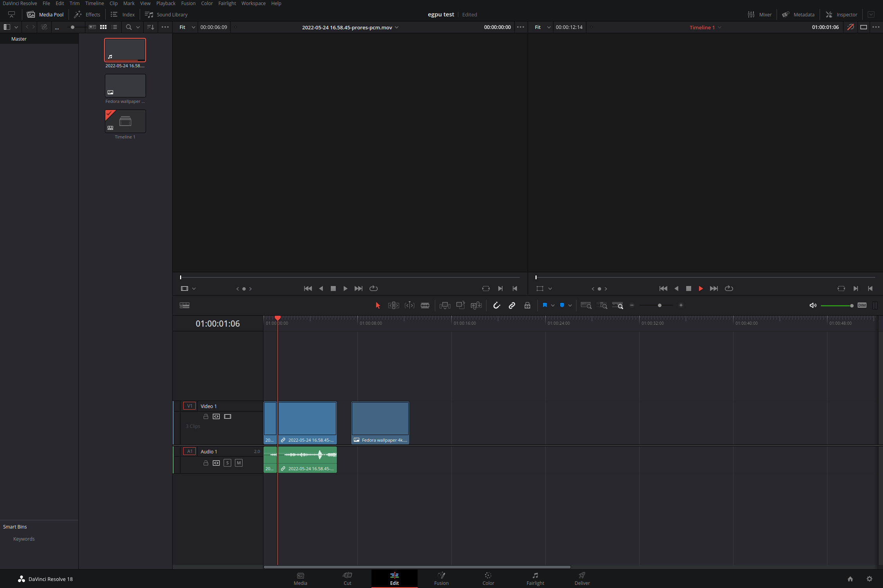883x588 pixels.
Task: Select the Timeline 1 thumbnail
Action: 125,121
